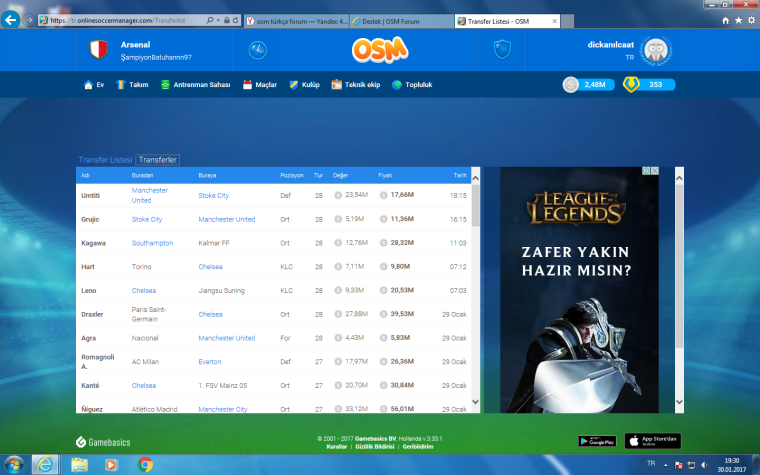The image size is (760, 475).
Task: Click the transfer table scrollbar down arrow
Action: [475, 402]
